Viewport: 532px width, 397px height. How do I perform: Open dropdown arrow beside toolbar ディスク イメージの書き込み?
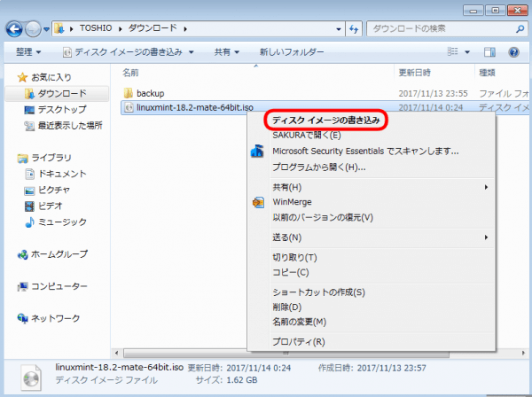[x=192, y=52]
